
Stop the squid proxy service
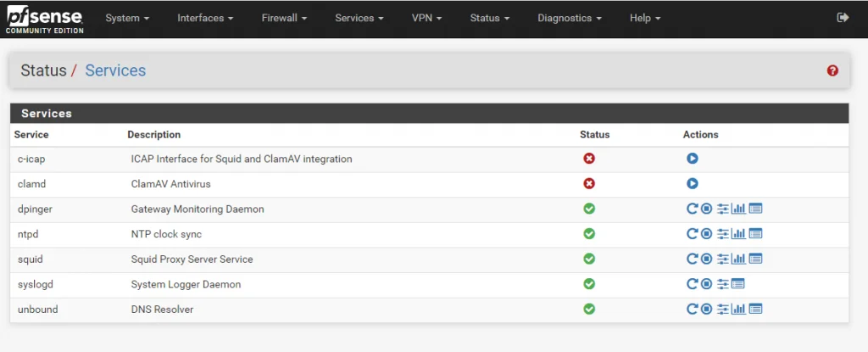[x=706, y=259]
